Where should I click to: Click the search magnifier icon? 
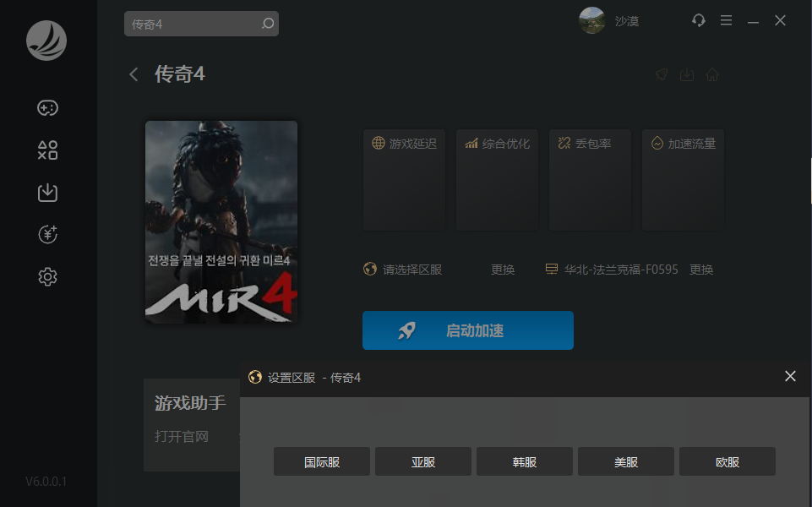pyautogui.click(x=268, y=24)
